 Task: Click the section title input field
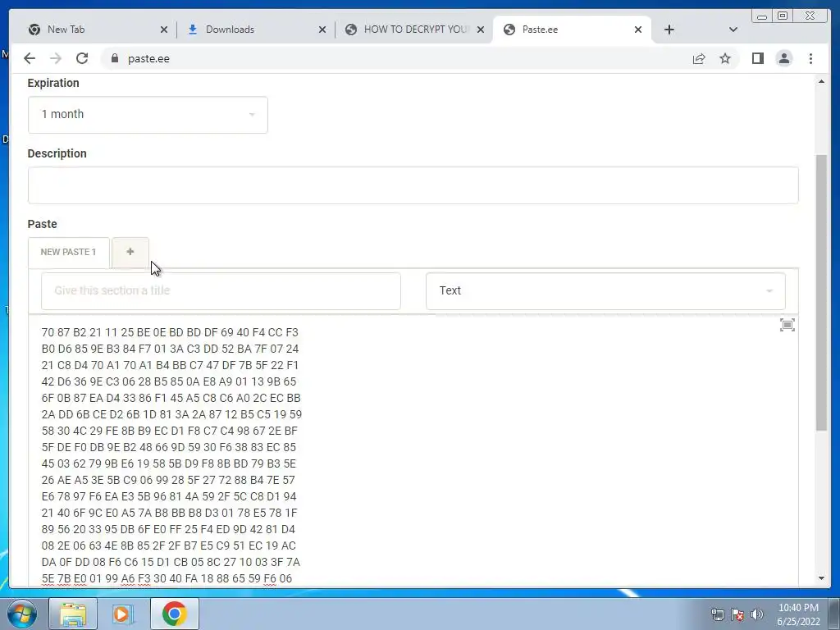221,291
